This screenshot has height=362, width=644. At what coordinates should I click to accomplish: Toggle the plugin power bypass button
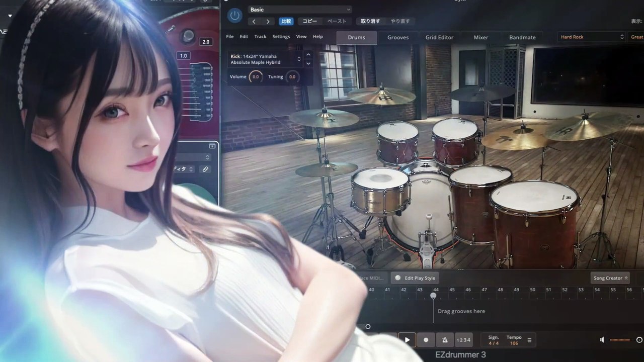click(234, 15)
